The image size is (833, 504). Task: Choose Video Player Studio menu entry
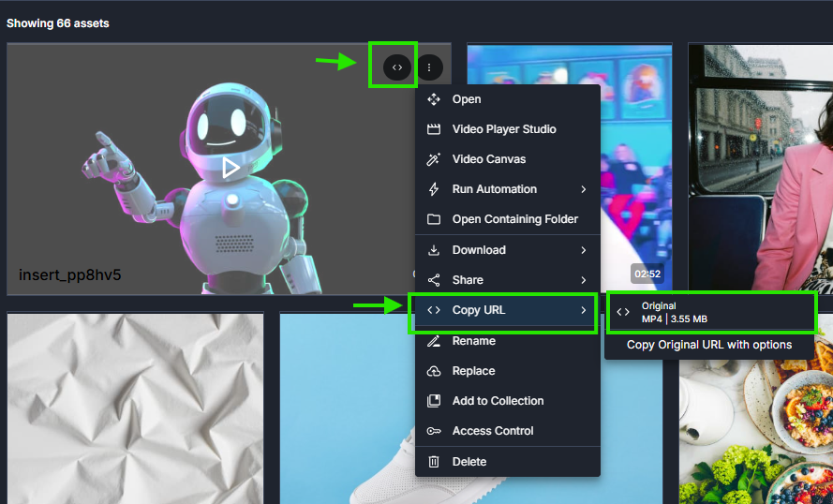(507, 129)
